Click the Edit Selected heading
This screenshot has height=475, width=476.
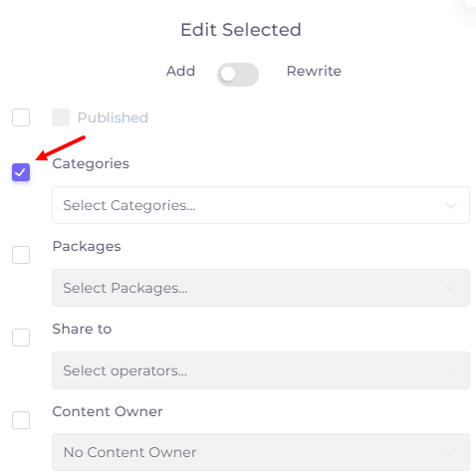[x=241, y=30]
